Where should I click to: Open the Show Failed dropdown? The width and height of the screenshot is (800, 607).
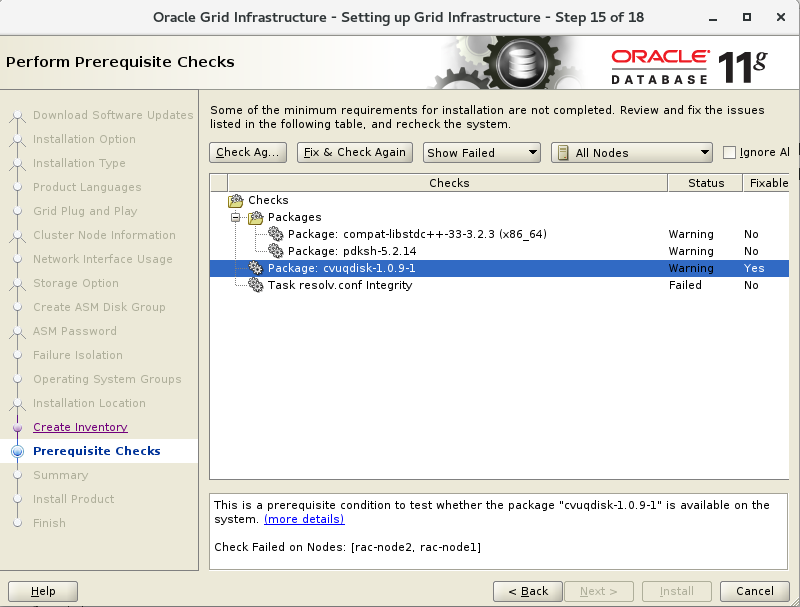tap(481, 153)
